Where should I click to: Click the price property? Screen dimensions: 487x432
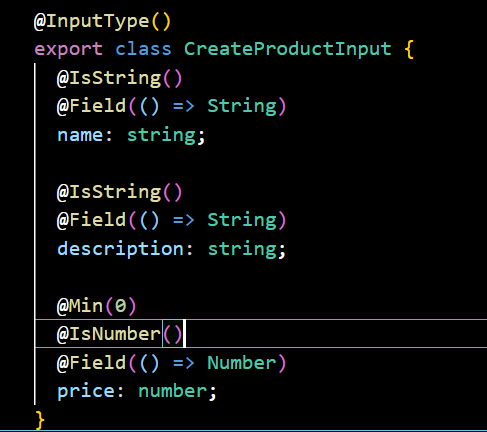pyautogui.click(x=86, y=392)
